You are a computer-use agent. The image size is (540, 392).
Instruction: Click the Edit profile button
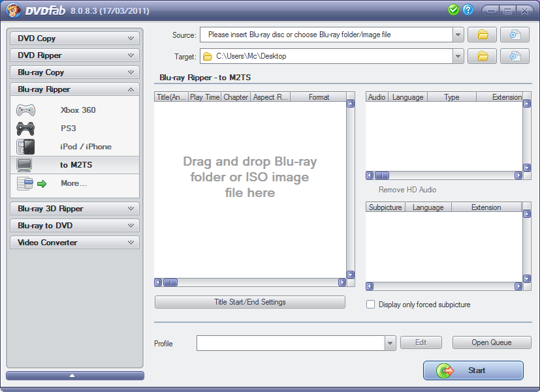click(421, 342)
